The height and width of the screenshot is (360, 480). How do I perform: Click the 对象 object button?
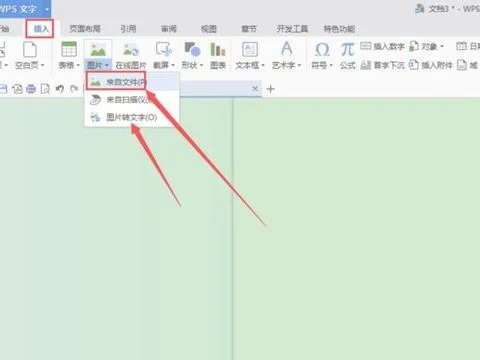tap(424, 46)
